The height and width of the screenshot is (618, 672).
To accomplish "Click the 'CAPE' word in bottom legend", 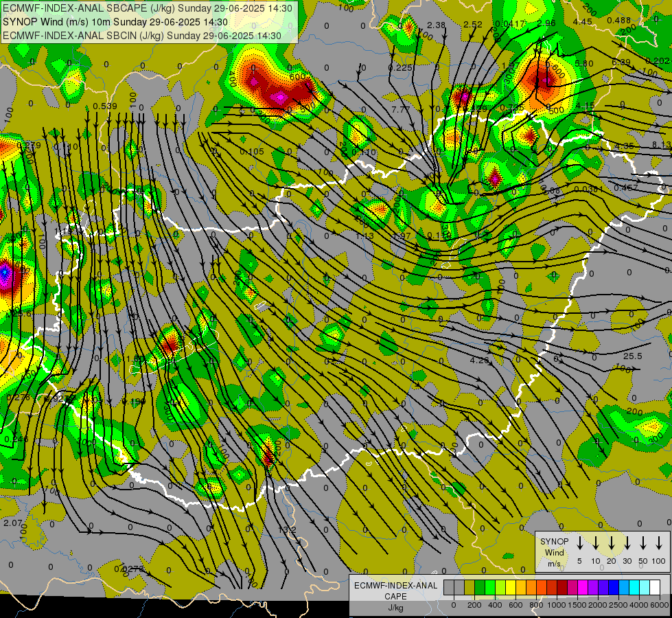I will [x=395, y=597].
